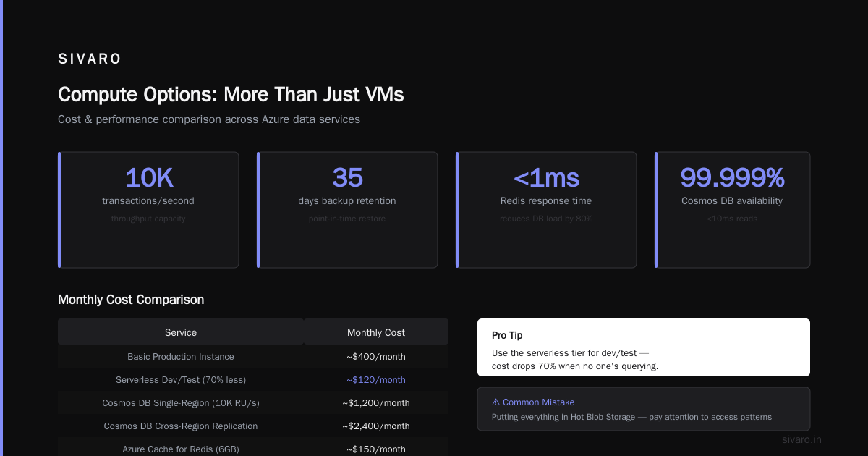Click the 99.999% Cosmos DB availability figure
Image resolution: width=868 pixels, height=456 pixels.
(x=732, y=177)
